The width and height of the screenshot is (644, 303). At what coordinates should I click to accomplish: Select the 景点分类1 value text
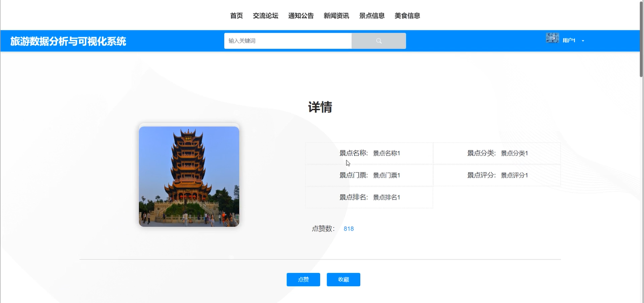515,153
